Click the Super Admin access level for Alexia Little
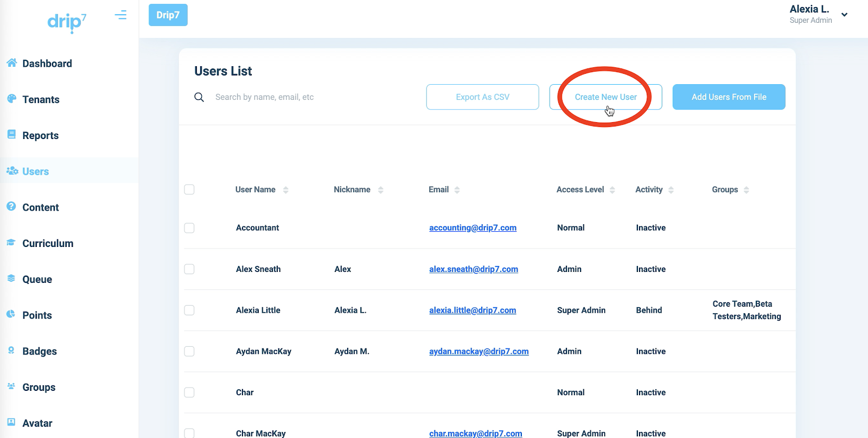Screen dimensions: 868x438 tap(581, 310)
